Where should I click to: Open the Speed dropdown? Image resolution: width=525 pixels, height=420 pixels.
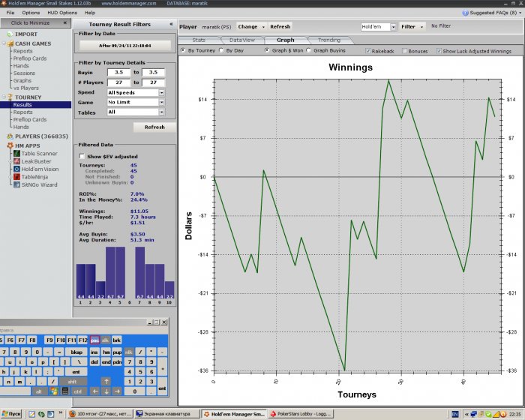click(x=162, y=92)
